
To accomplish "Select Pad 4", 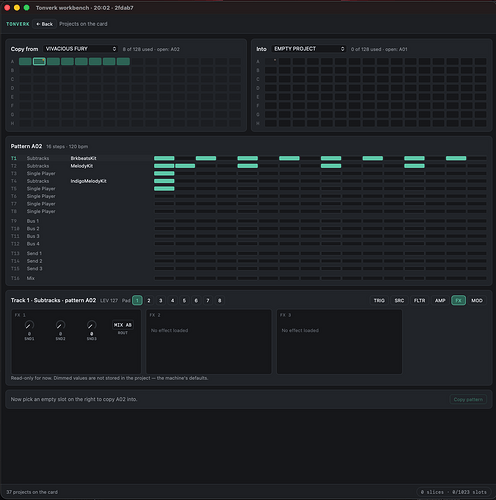I will 172,300.
